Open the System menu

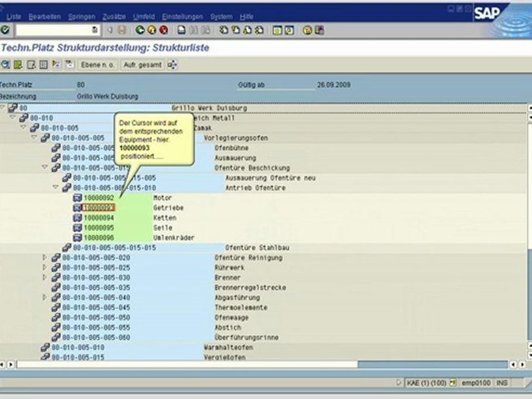[x=222, y=17]
